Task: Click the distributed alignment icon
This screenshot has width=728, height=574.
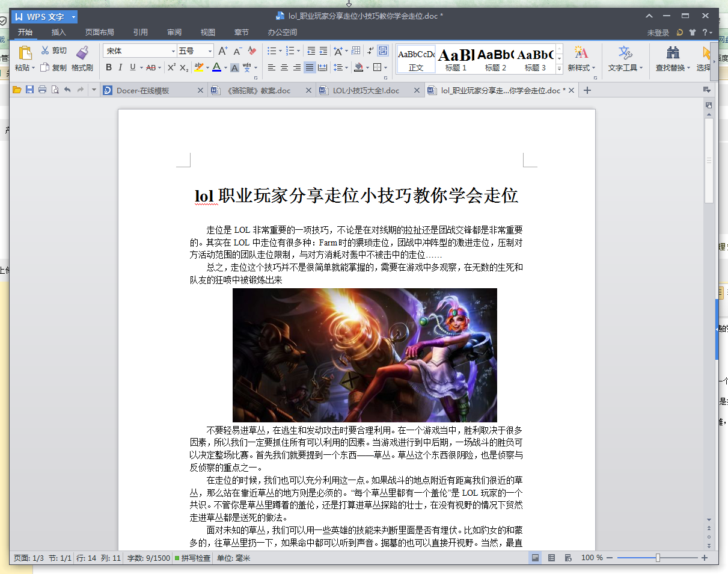Action: (322, 67)
